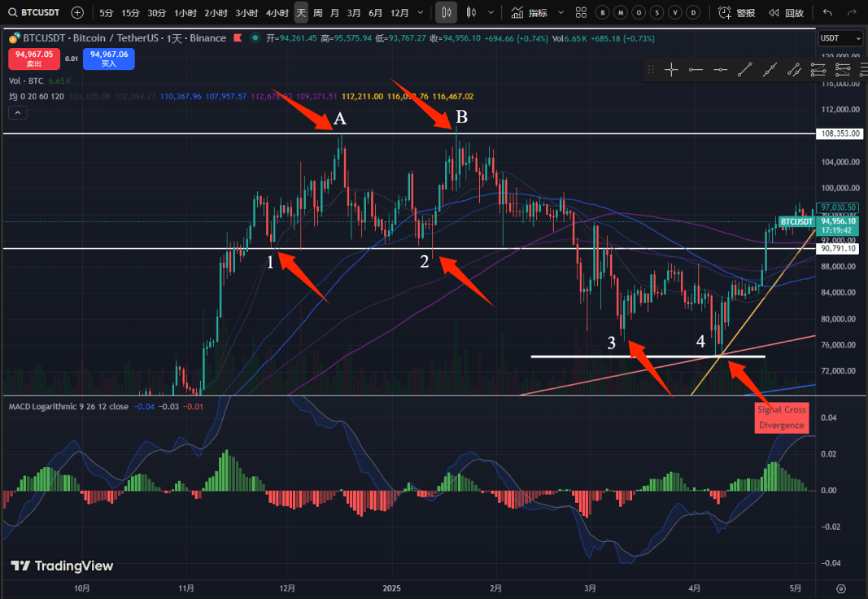This screenshot has height=599, width=868.
Task: Select the trend line drawing tool
Action: (745, 70)
